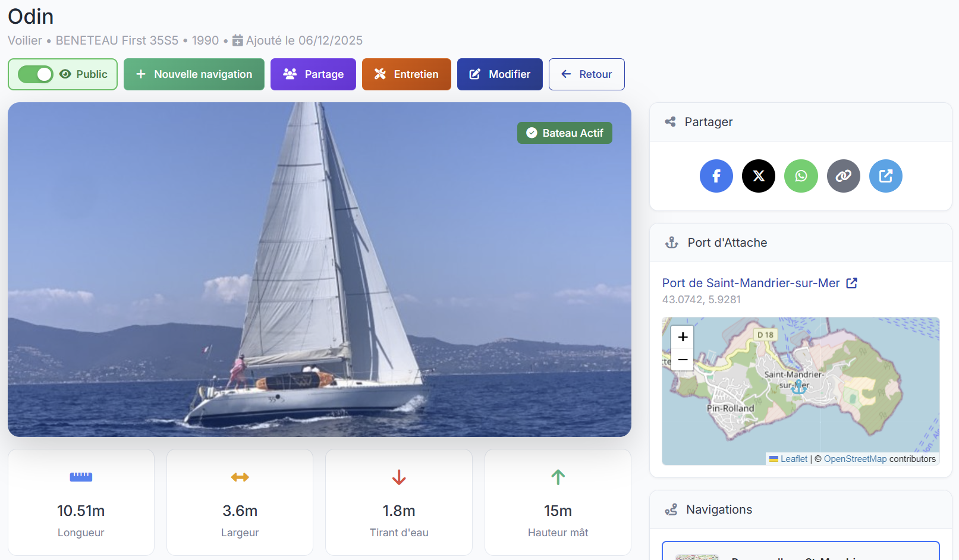Click the share icon next to Partager heading
This screenshot has width=959, height=560.
click(x=670, y=121)
